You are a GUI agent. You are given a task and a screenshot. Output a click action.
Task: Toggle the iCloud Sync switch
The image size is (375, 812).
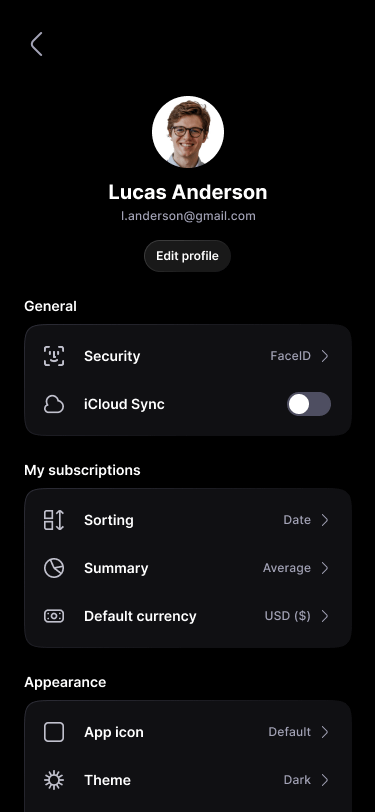(x=309, y=404)
